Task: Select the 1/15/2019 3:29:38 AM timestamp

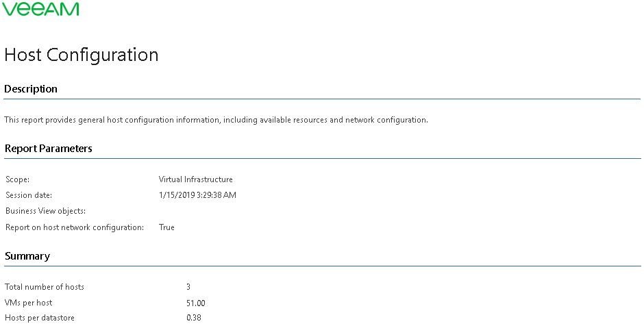Action: (197, 195)
